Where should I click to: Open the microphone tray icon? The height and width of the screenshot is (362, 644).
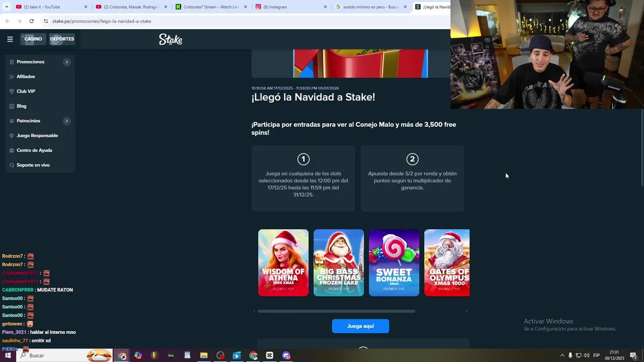coord(570,355)
